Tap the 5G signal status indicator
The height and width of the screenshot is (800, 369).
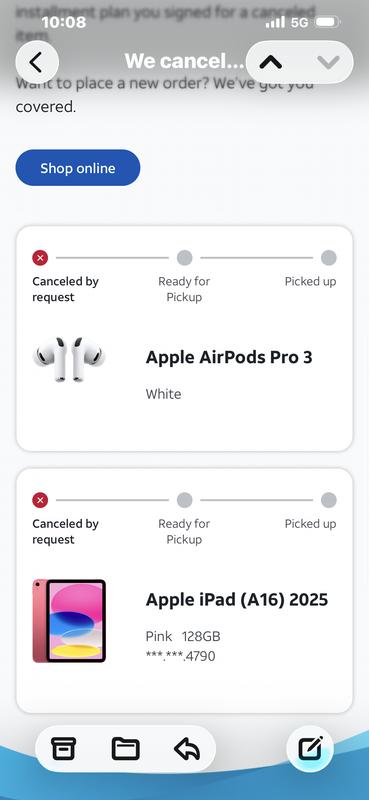[x=300, y=22]
